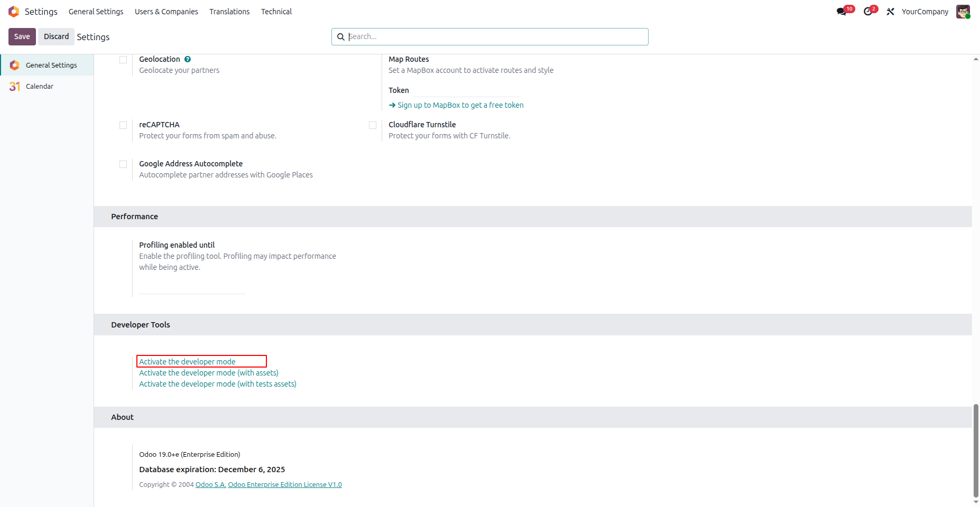This screenshot has height=507, width=980.
Task: Select the General Settings sidebar tab
Action: (x=47, y=65)
